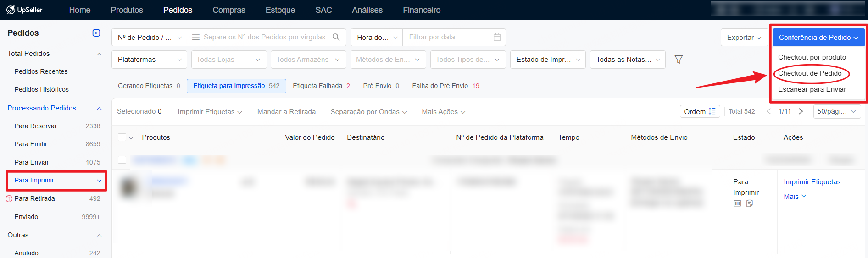Open the Financeiro menu

click(x=422, y=10)
